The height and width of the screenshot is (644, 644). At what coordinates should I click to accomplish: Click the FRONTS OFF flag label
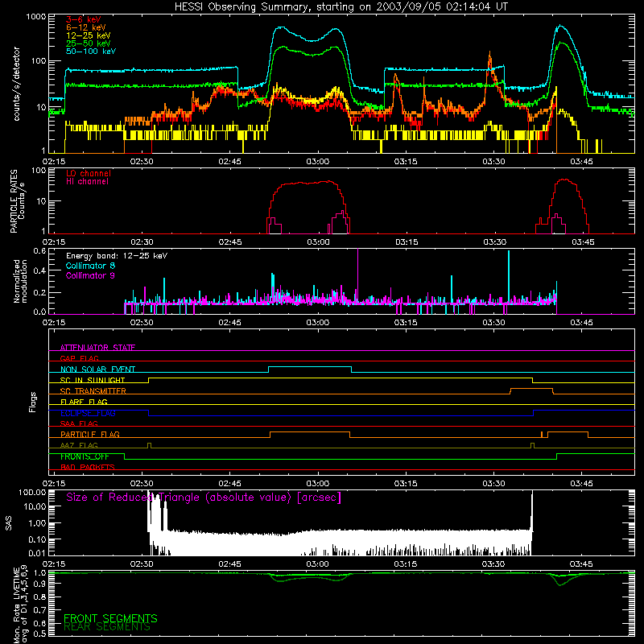[x=85, y=456]
